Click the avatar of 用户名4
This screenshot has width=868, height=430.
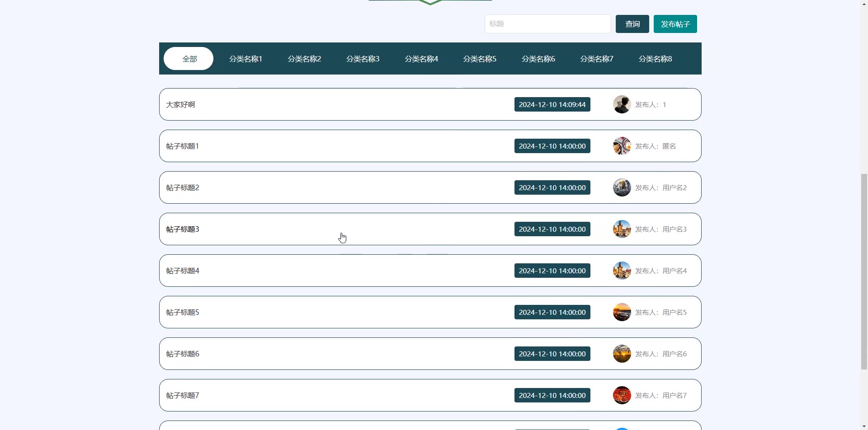(622, 271)
